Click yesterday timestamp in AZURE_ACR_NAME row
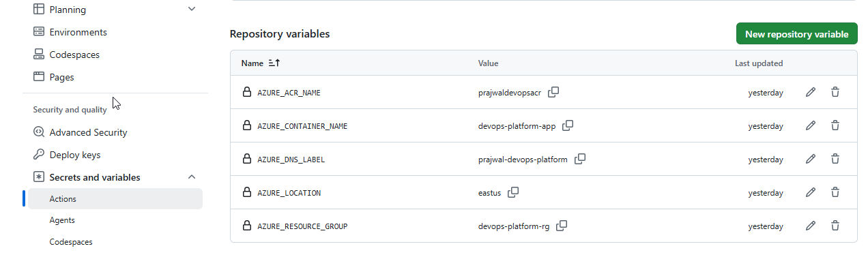The image size is (868, 257). click(x=766, y=93)
